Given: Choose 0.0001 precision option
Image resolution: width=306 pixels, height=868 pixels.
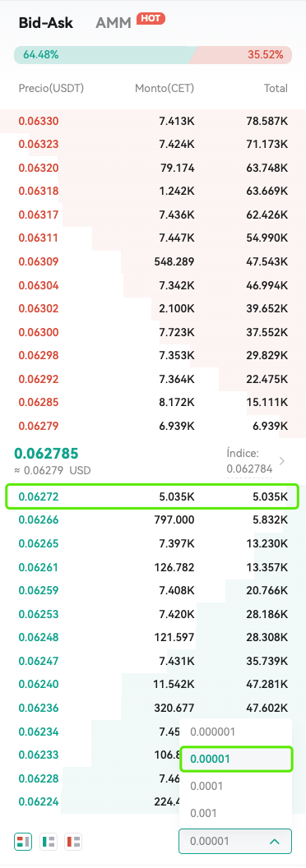Looking at the screenshot, I should tap(206, 786).
